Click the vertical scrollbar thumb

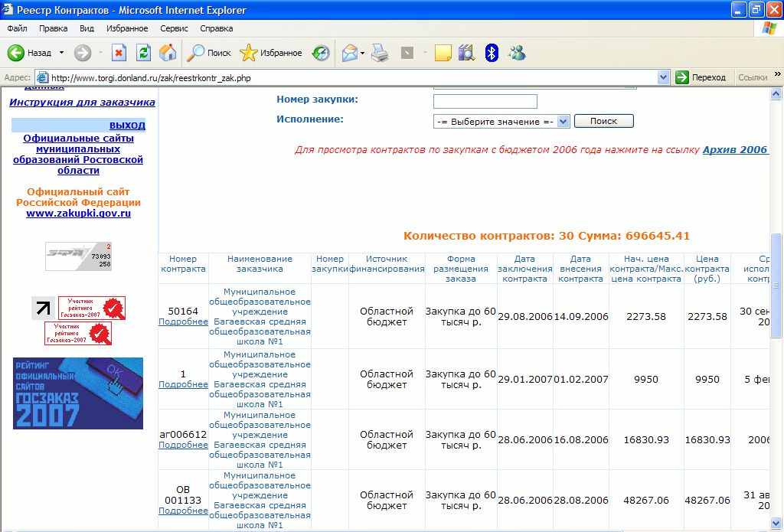(776, 285)
